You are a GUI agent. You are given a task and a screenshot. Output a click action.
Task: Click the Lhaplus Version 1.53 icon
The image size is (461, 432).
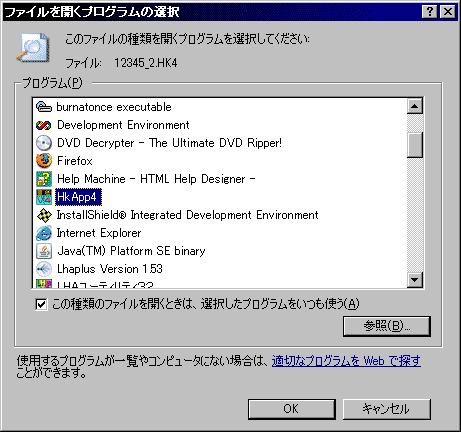pyautogui.click(x=44, y=269)
